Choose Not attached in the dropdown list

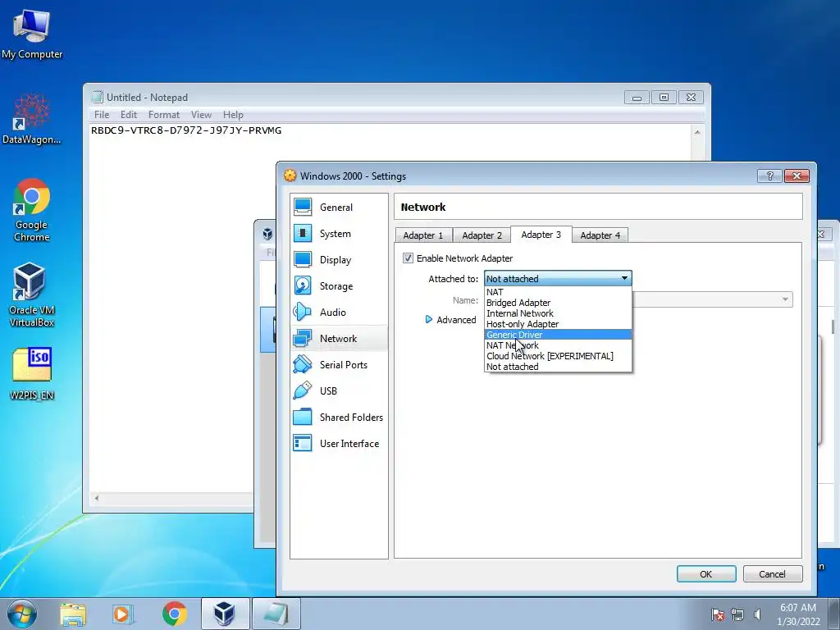(x=558, y=367)
